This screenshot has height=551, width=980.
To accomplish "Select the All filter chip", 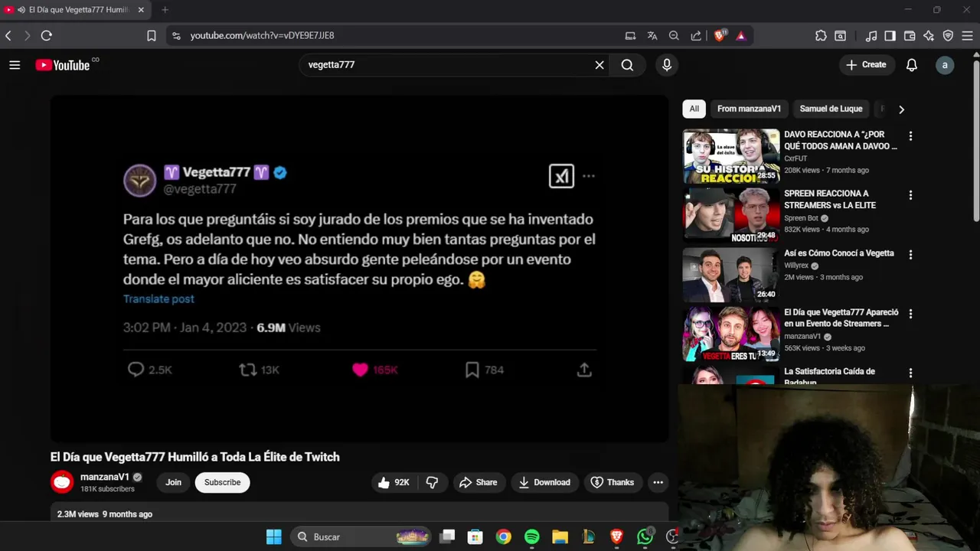I will point(694,109).
